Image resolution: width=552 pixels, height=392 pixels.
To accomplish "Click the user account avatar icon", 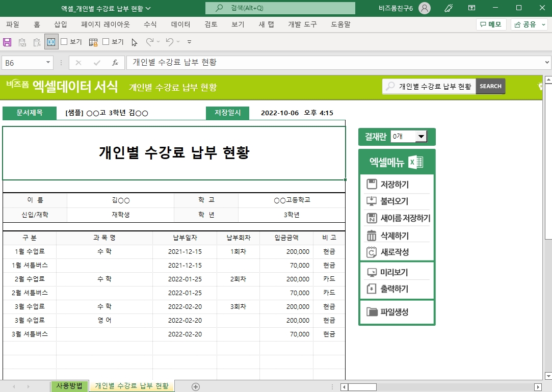I will [424, 8].
